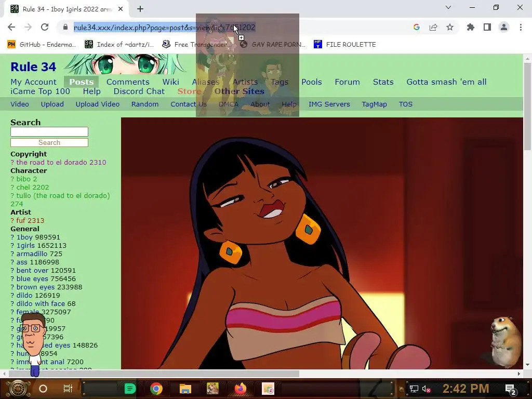The height and width of the screenshot is (399, 532).
Task: Click Upload in the submenu
Action: click(x=52, y=104)
